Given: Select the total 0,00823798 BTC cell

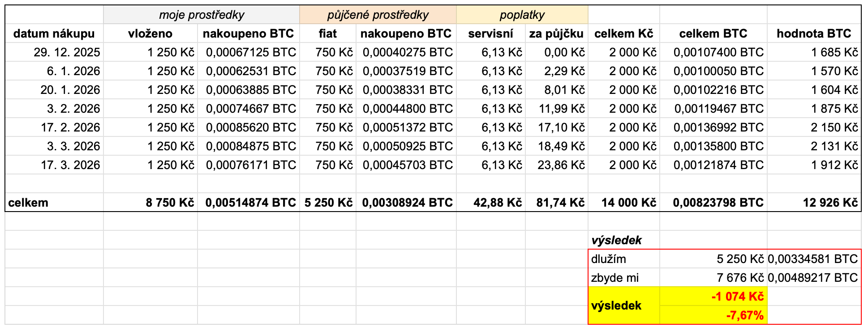Looking at the screenshot, I should click(713, 203).
